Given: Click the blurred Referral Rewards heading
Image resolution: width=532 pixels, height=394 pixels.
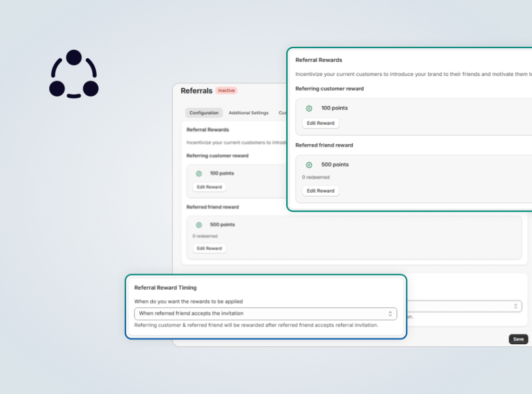Looking at the screenshot, I should click(x=208, y=130).
